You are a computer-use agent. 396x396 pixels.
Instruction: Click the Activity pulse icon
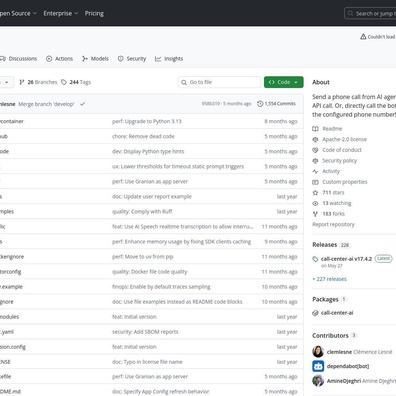click(315, 171)
